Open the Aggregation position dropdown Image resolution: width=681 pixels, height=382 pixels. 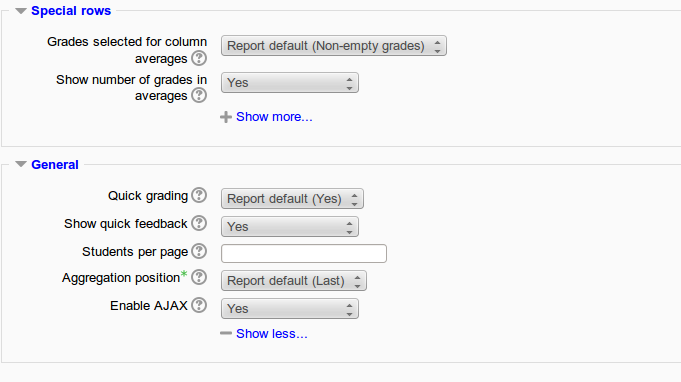point(294,281)
